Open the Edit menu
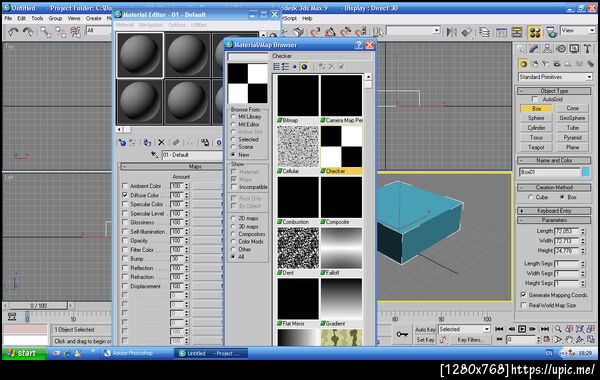Screen dimensions: 600x380 [22, 18]
